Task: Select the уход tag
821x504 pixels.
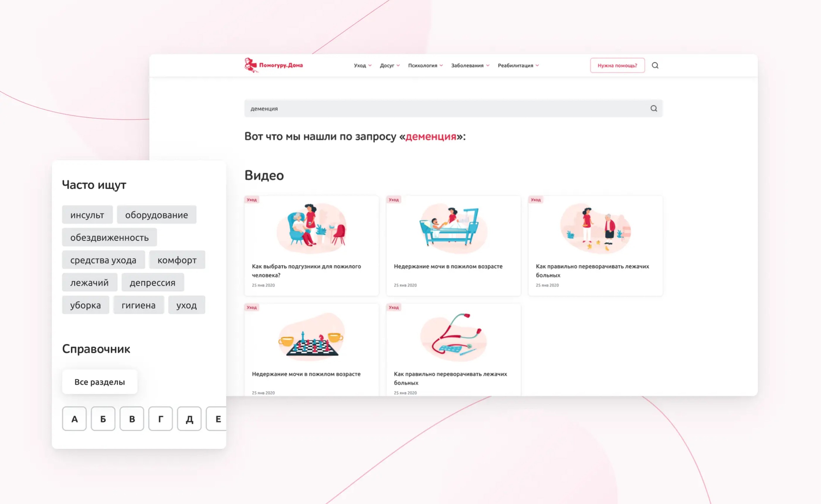Action: [x=186, y=305]
